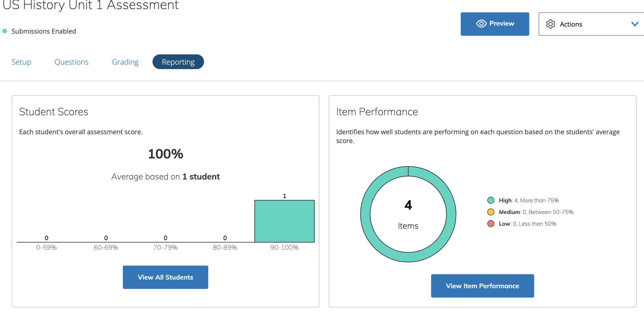Click the green Submissions Enabled status dot
Screen dimensions: 644x316
tap(5, 31)
